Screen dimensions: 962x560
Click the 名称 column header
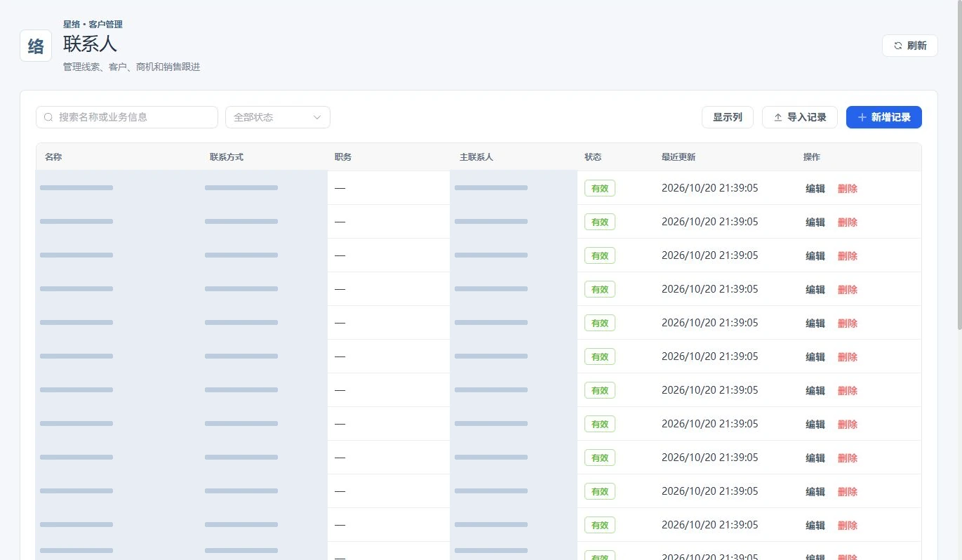pyautogui.click(x=53, y=157)
